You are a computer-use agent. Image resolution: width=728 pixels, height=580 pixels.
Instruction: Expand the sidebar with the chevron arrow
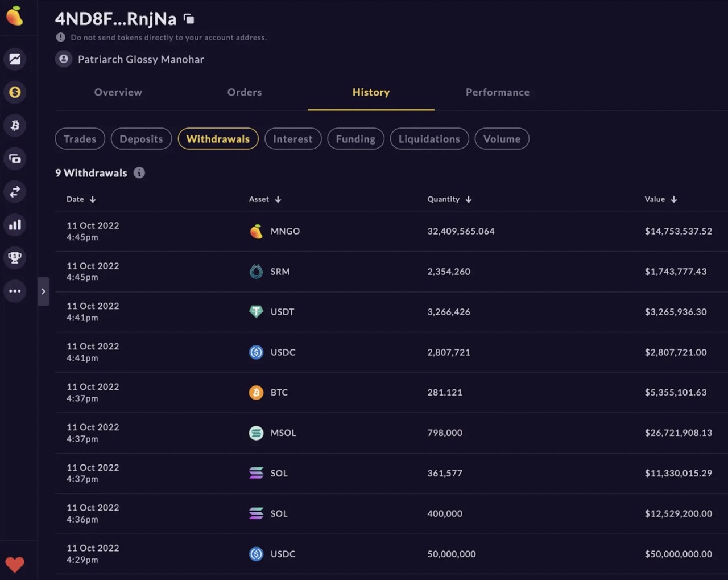click(43, 291)
